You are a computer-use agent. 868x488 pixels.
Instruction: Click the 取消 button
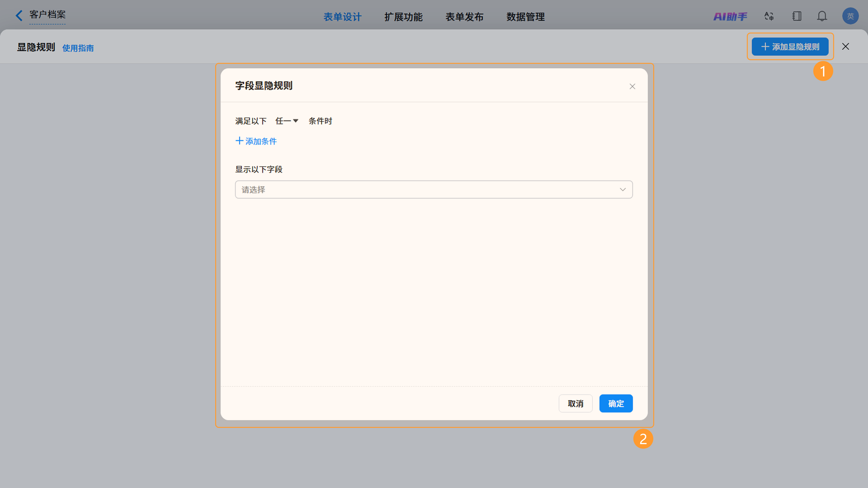575,403
